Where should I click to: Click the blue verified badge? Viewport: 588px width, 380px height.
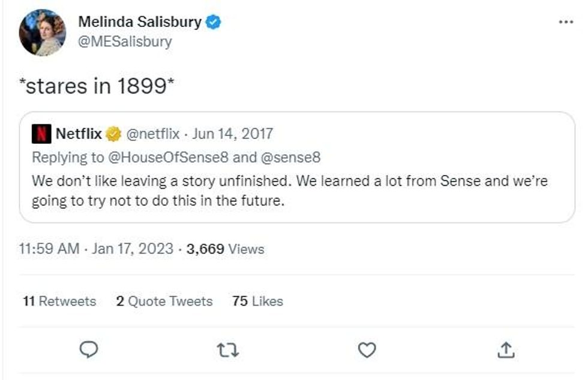tap(214, 22)
